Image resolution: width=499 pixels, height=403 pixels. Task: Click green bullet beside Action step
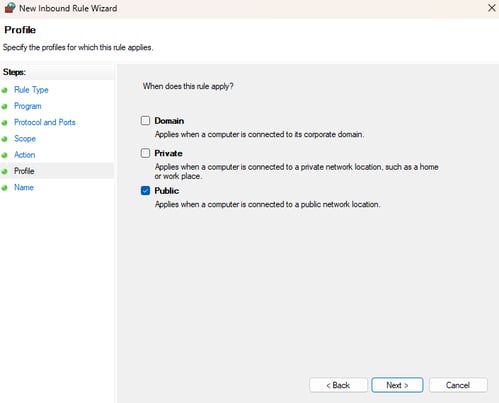click(4, 155)
